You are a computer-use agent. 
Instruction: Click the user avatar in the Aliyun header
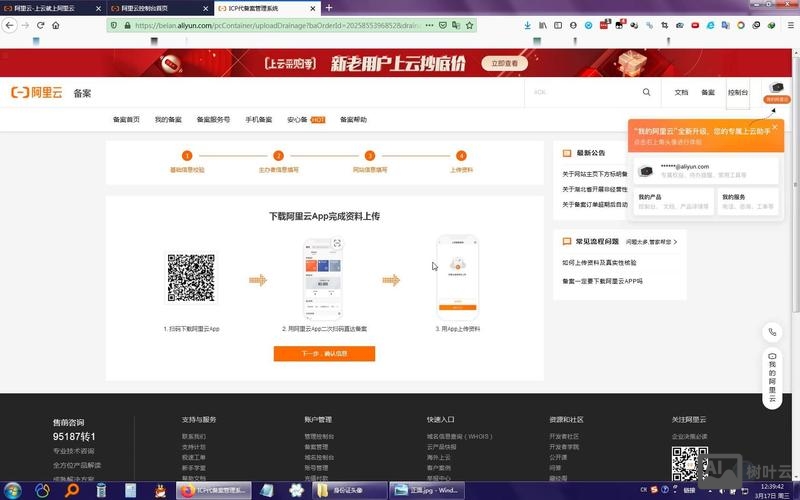click(x=777, y=88)
